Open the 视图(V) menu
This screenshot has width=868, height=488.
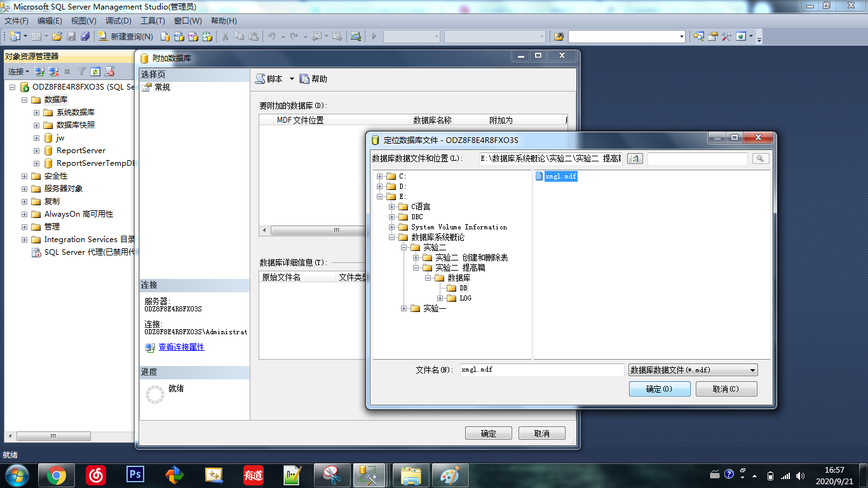click(x=83, y=21)
